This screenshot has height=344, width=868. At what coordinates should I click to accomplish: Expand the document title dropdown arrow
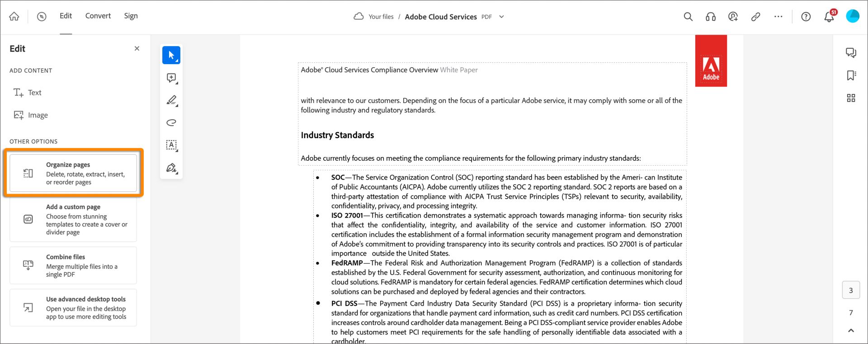(501, 17)
